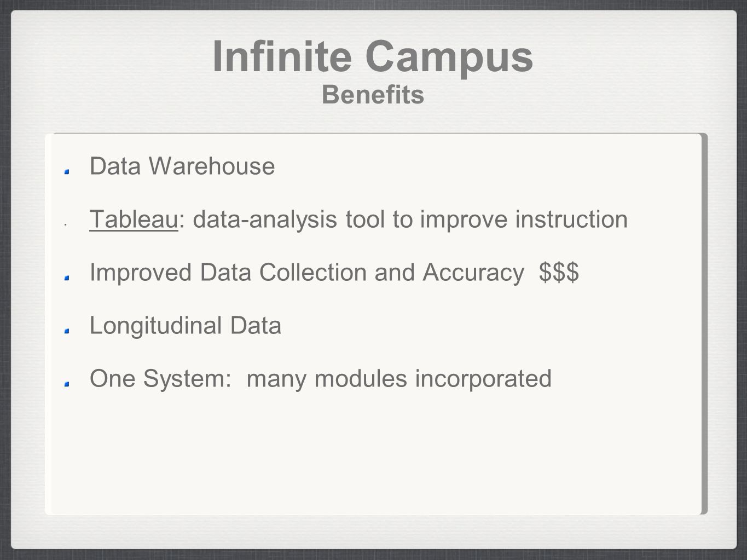Select the Data Warehouse text line

coord(182,166)
